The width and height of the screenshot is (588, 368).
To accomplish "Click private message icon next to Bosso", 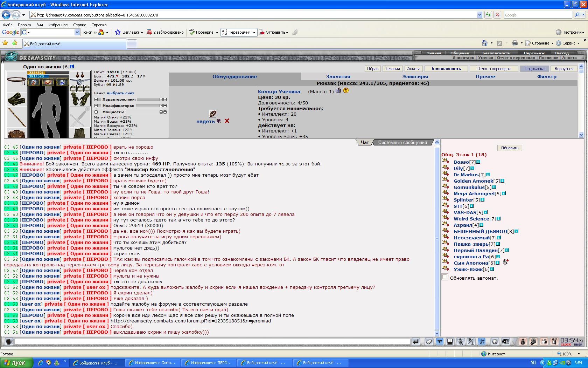I will pyautogui.click(x=446, y=161).
